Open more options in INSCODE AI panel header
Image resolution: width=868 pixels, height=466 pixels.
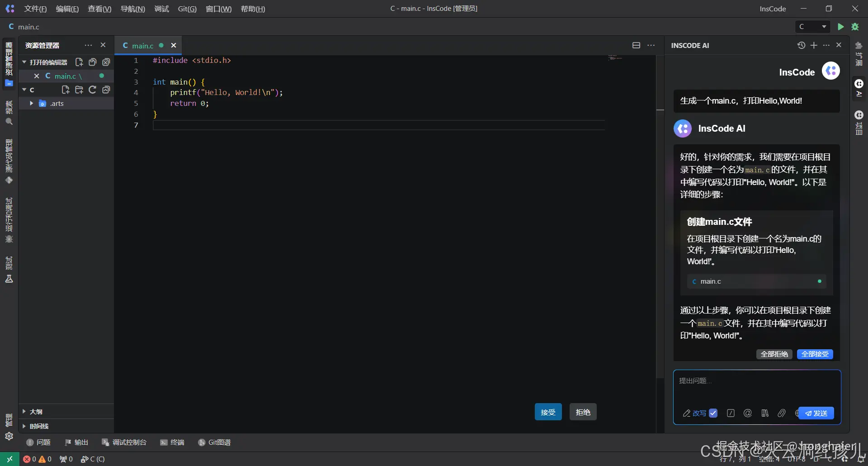(x=826, y=45)
